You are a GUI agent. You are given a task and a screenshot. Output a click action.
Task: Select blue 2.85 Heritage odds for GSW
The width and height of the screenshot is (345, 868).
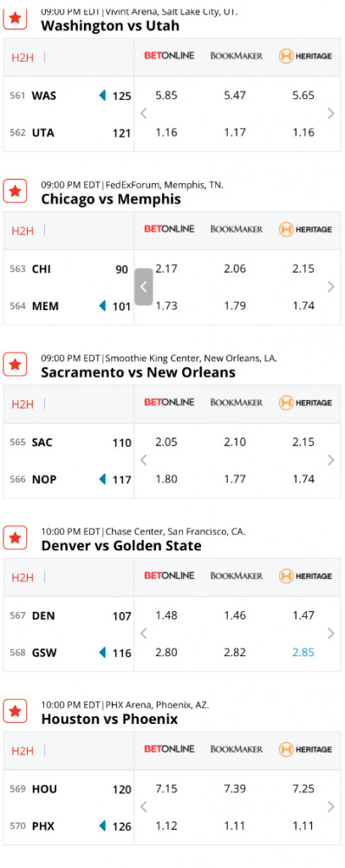[303, 653]
